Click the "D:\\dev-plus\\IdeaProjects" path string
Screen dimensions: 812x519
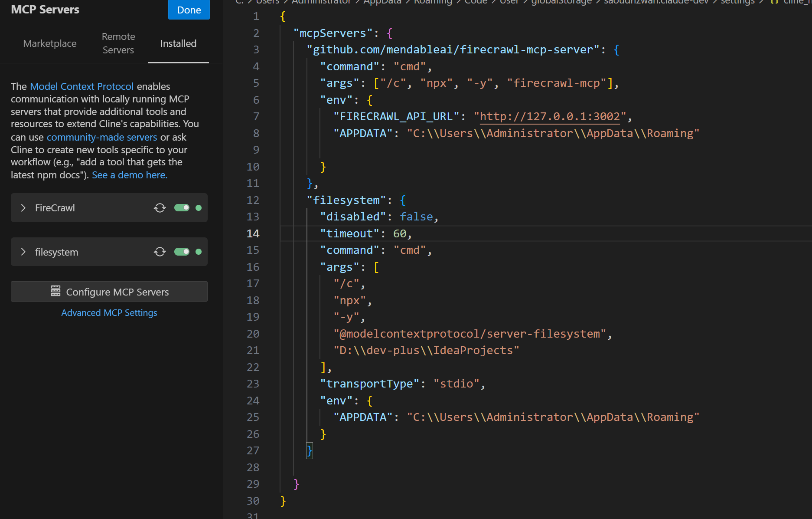[426, 350]
